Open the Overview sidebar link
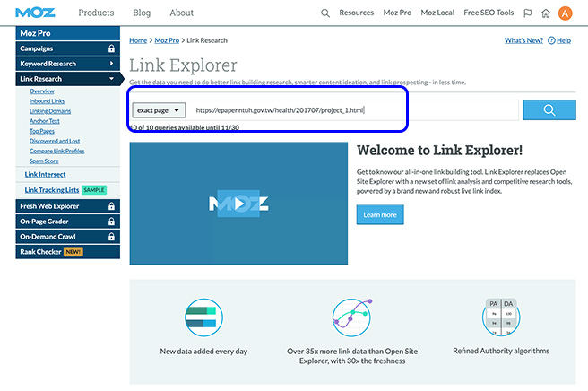The height and width of the screenshot is (391, 588). pos(42,91)
